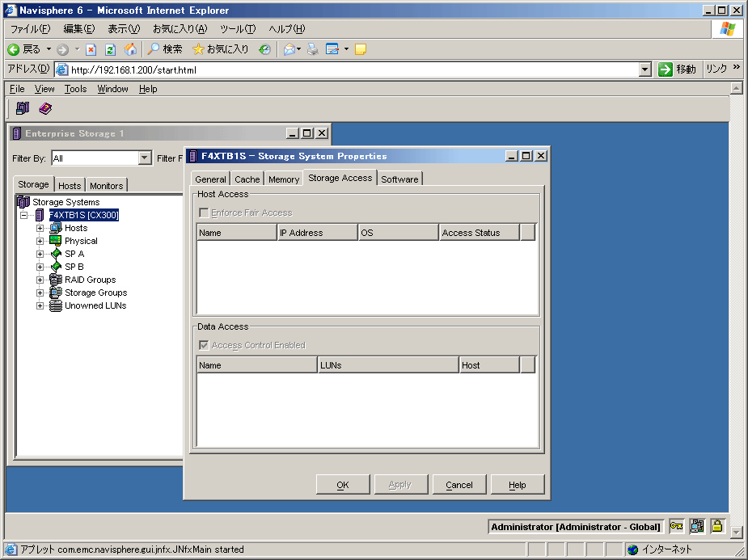Open the Tools menu in Navisphere
Screen dimensions: 748x560
[75, 89]
